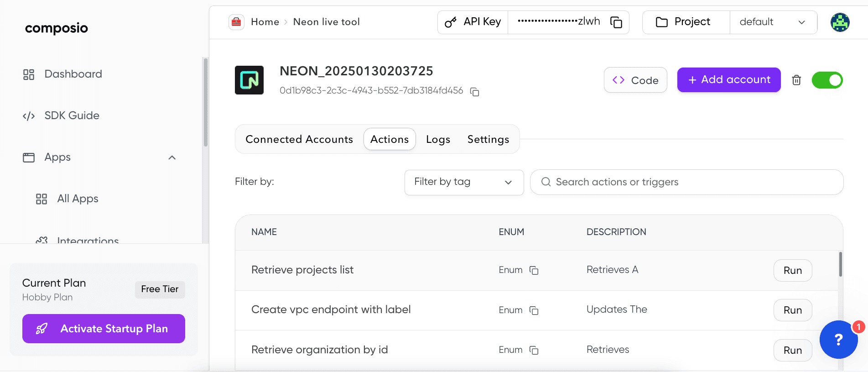Run the Retrieve projects list action
This screenshot has width=868, height=372.
click(x=792, y=271)
